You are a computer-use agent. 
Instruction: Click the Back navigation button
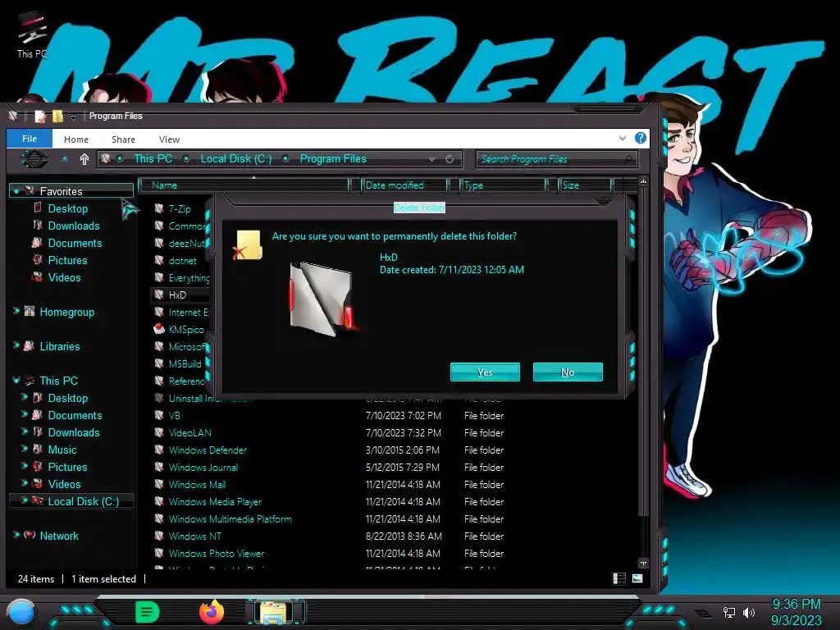pyautogui.click(x=34, y=159)
